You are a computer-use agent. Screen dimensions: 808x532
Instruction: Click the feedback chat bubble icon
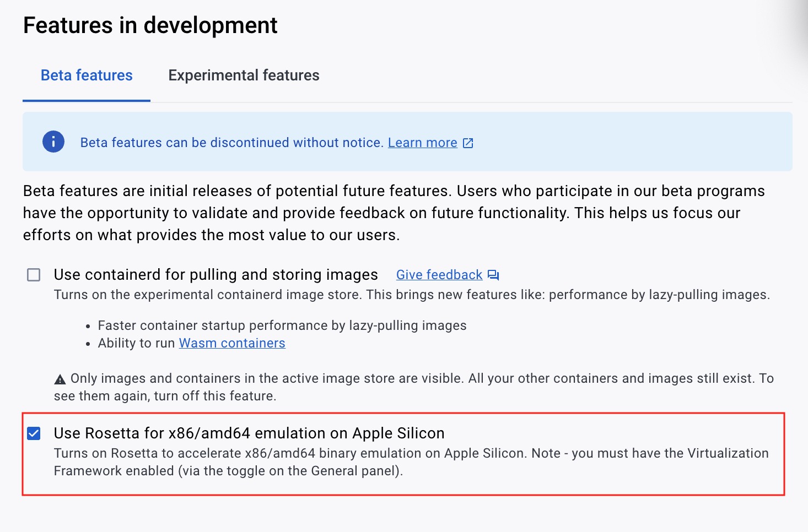tap(493, 275)
